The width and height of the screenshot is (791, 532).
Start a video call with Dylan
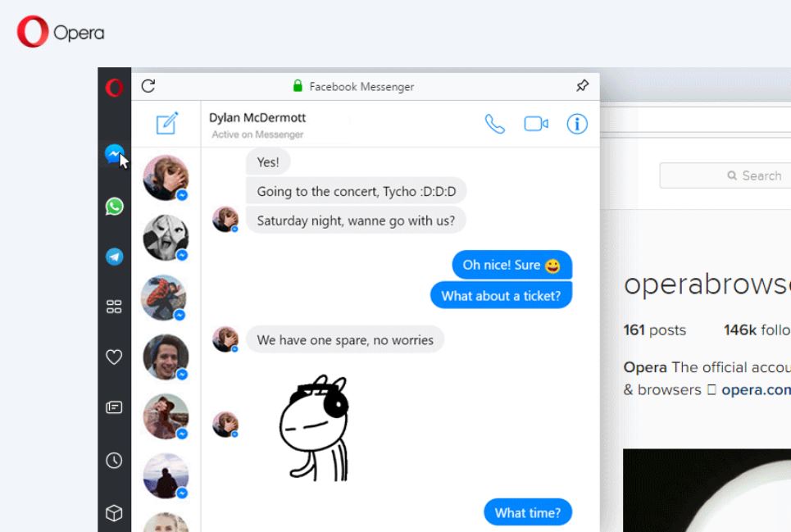(536, 124)
